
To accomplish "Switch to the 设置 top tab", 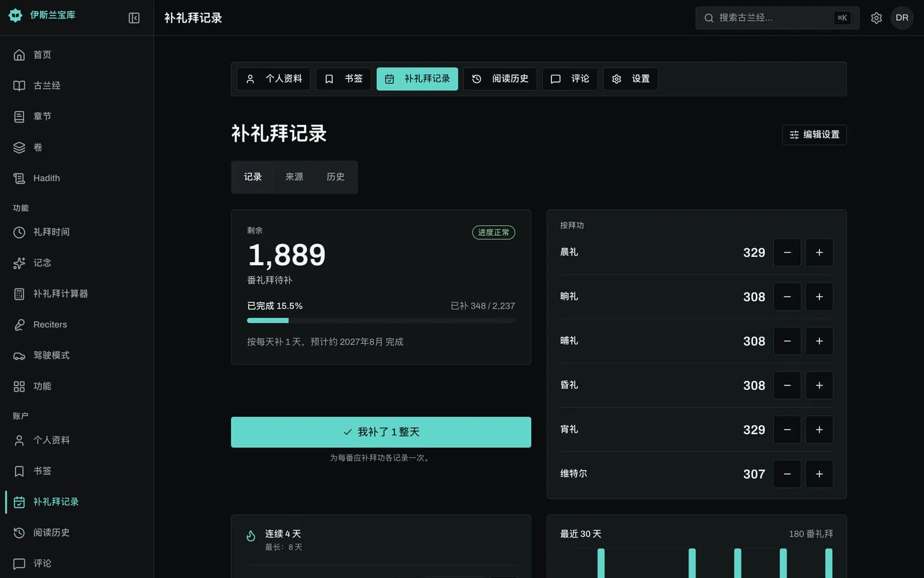I will point(631,79).
